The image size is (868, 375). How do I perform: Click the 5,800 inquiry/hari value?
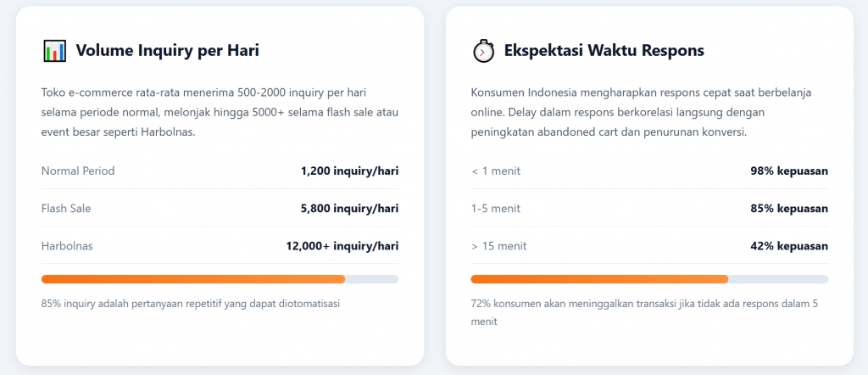[348, 209]
